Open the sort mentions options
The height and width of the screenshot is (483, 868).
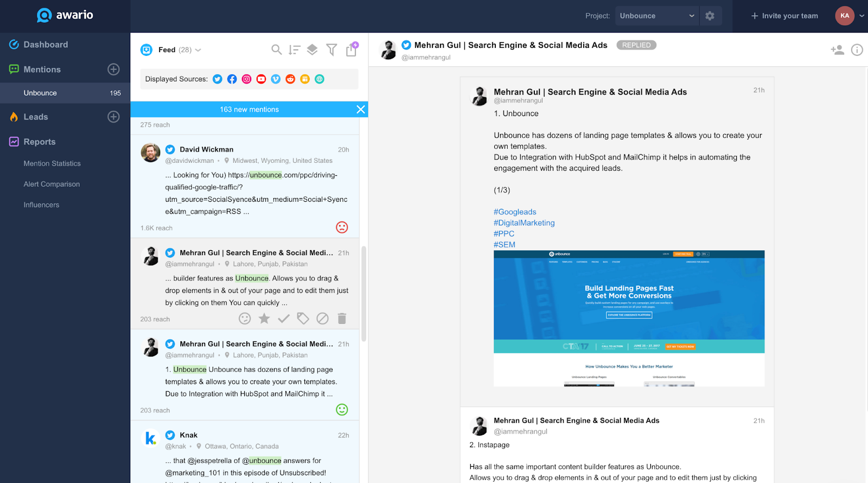click(295, 50)
